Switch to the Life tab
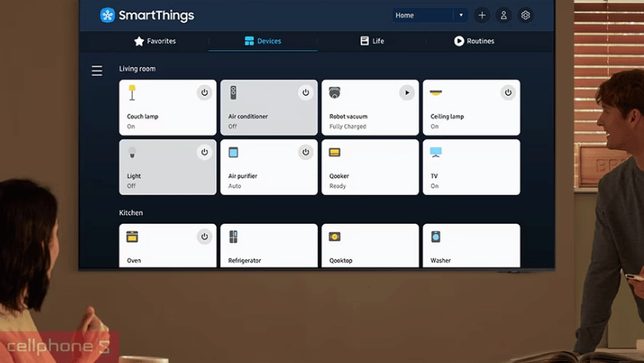This screenshot has width=644, height=363. (372, 41)
